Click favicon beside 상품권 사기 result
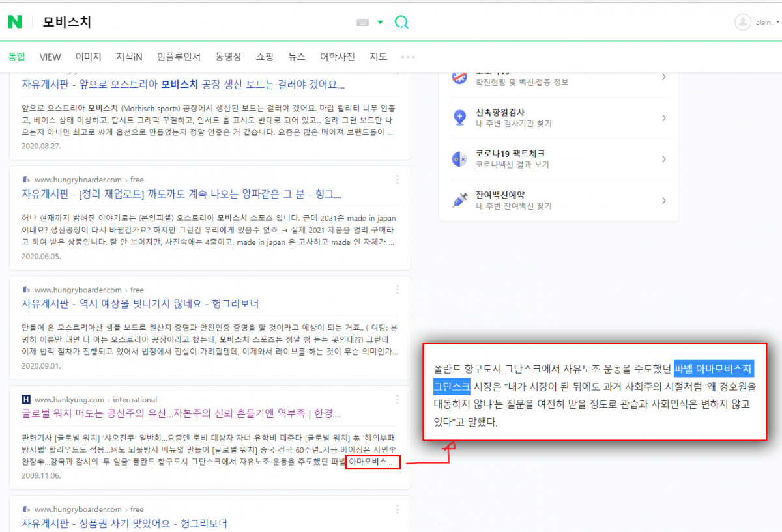Viewport: 782px width, 532px height. 26,509
